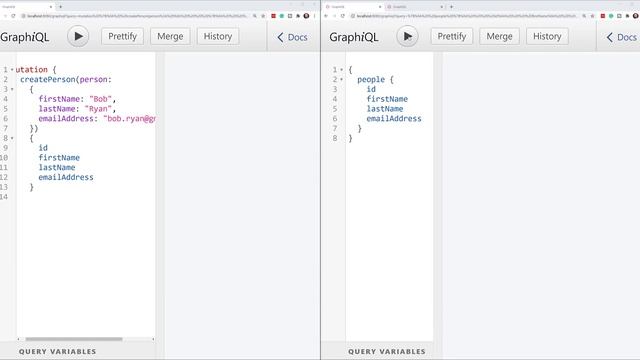Screen dimensions: 640x360
Task: Expand Query Variables pane in right window
Action: click(x=387, y=351)
